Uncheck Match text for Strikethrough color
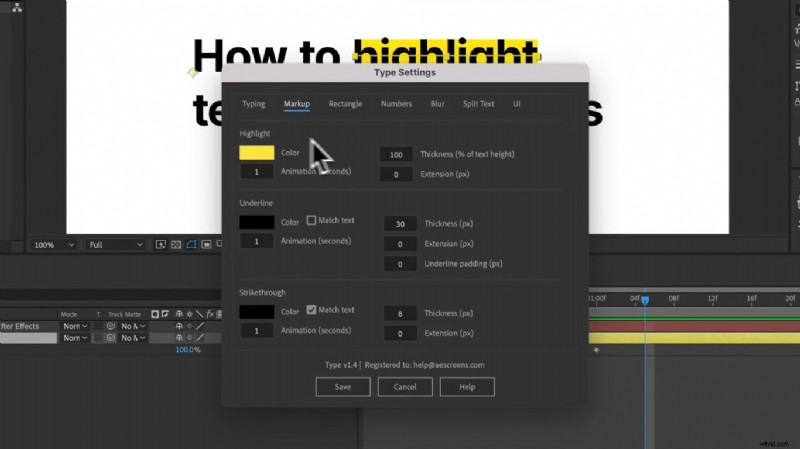The height and width of the screenshot is (449, 800). 311,310
